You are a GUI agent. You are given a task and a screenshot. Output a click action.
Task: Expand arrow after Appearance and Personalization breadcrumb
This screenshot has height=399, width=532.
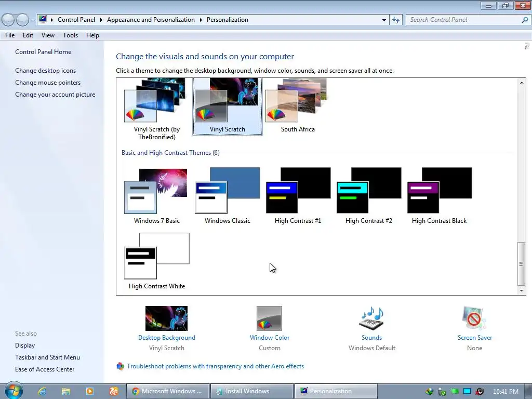(x=201, y=20)
